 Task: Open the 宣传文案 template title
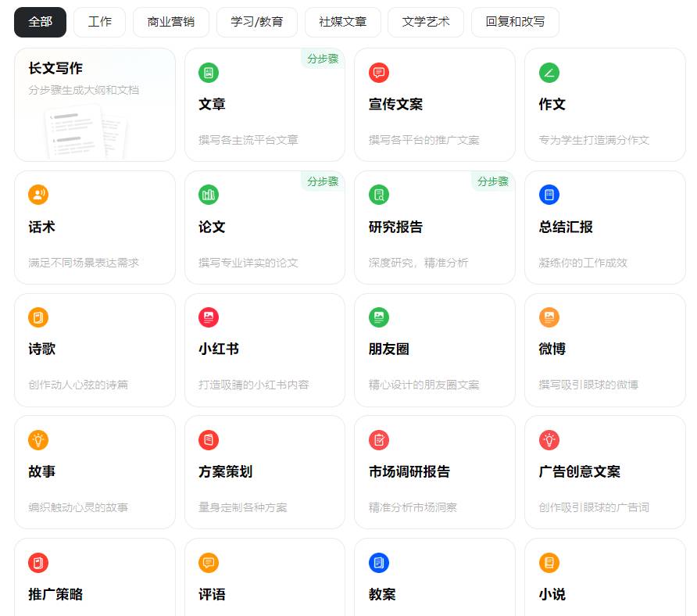395,104
